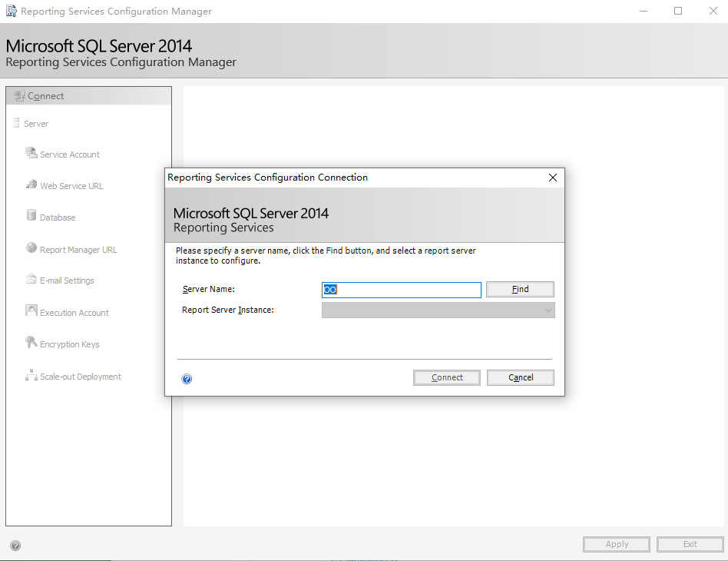Minimize the Configuration Manager window
The width and height of the screenshot is (728, 561).
643,11
